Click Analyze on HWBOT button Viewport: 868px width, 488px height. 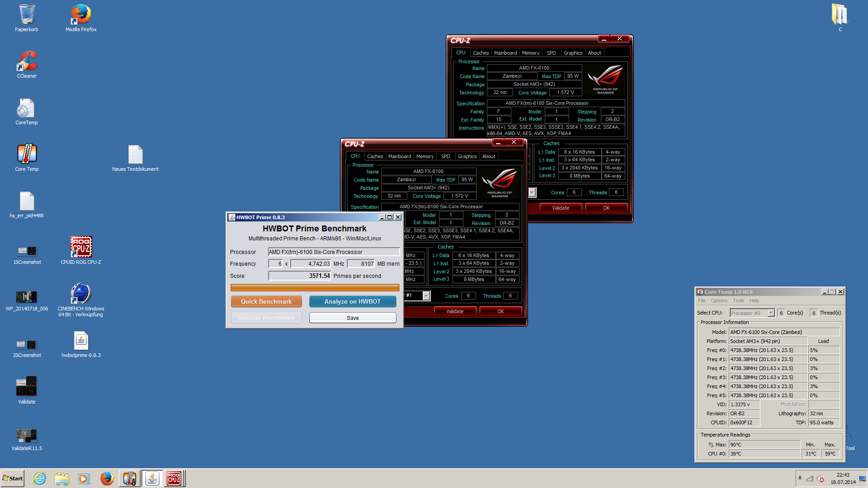(x=353, y=301)
